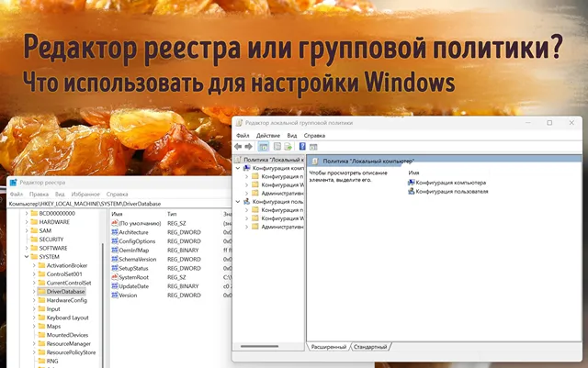Toggle the console tree toolbar icon

[264, 146]
